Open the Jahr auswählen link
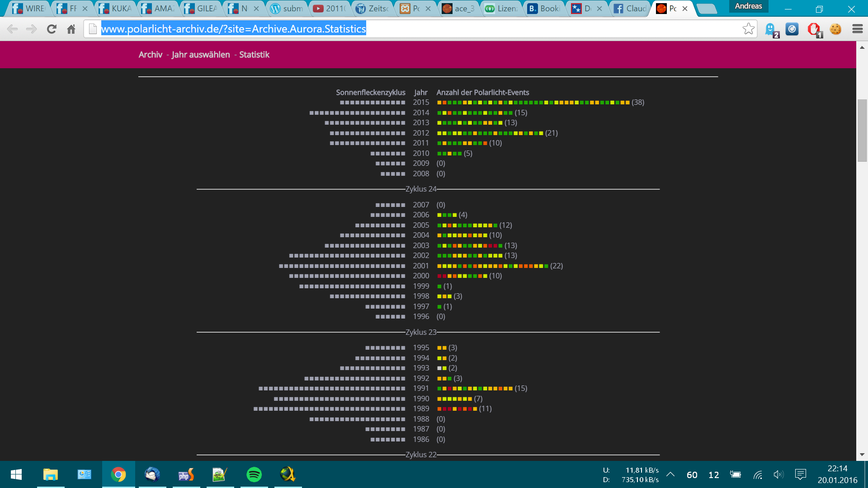The width and height of the screenshot is (868, 488). coord(201,55)
